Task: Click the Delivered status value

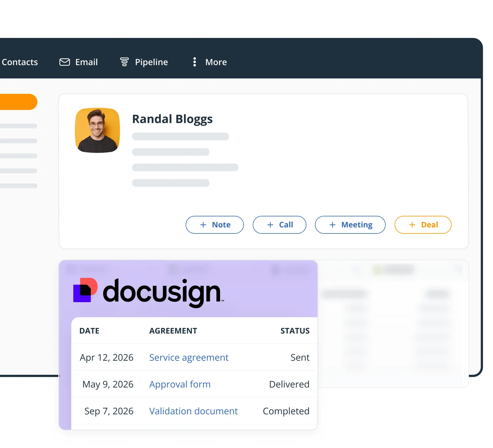Action: tap(289, 384)
